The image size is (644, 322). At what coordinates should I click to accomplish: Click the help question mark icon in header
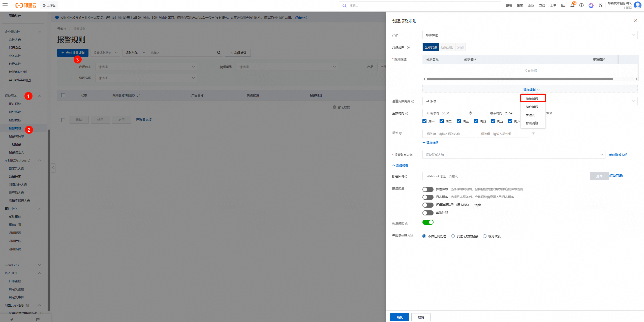581,6
